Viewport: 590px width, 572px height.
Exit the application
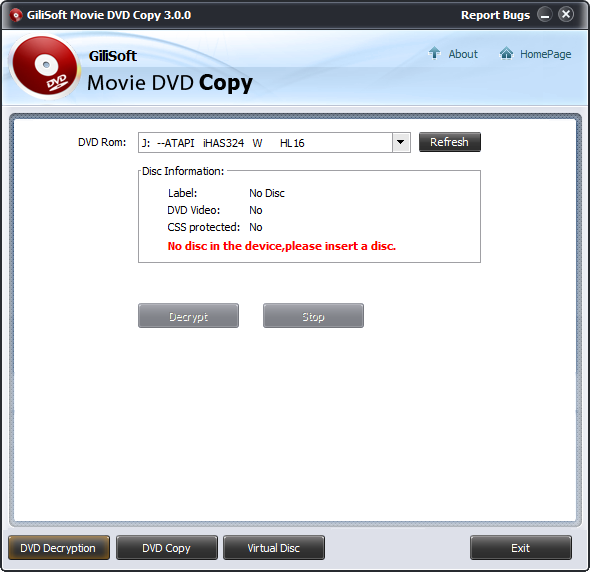[520, 548]
